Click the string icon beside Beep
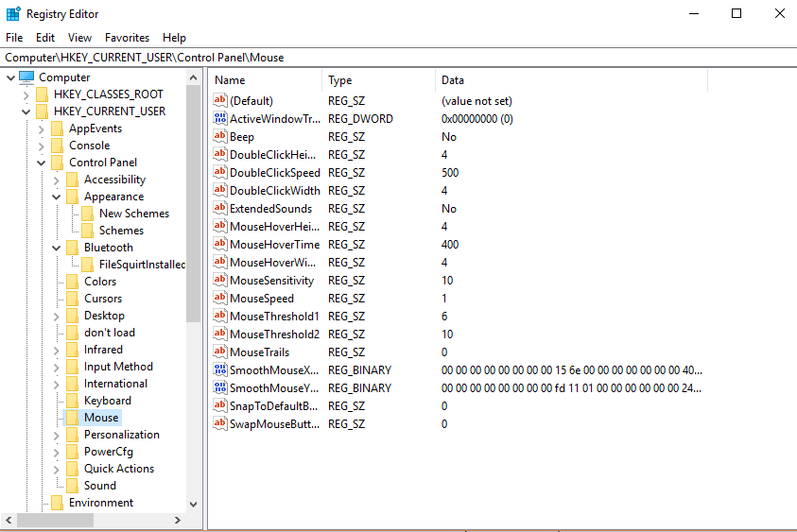The height and width of the screenshot is (532, 797). [x=220, y=136]
